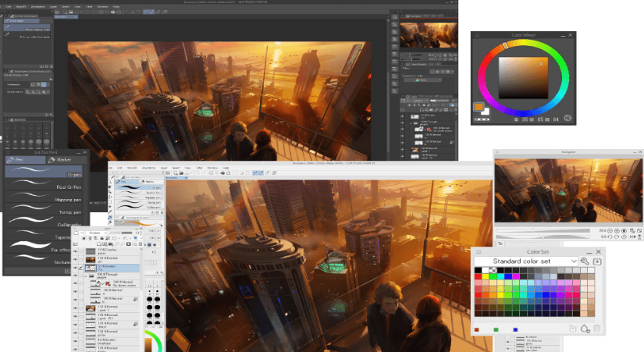Toggle the transparent color chip on the Color Wheel
Viewport: 644px width, 352px height.
click(x=482, y=119)
